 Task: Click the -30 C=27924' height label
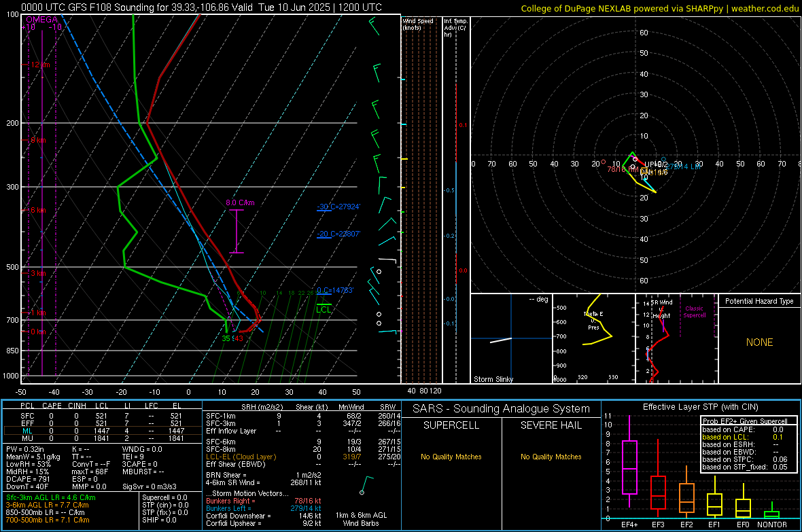pos(338,207)
